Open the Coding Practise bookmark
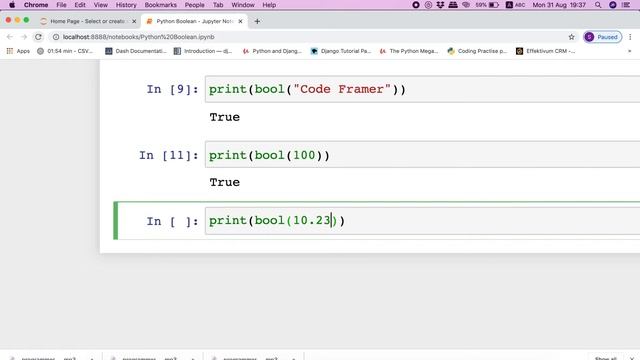The height and width of the screenshot is (360, 640). coord(477,51)
